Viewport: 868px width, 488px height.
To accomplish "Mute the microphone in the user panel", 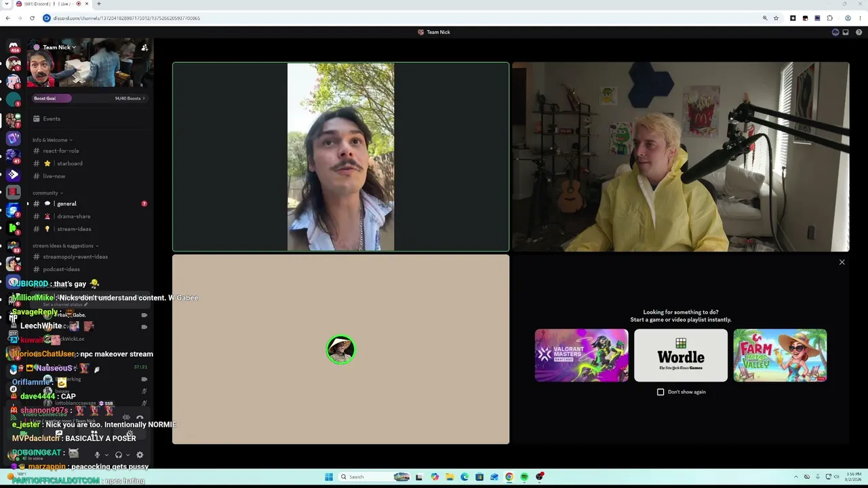I will pos(98,455).
